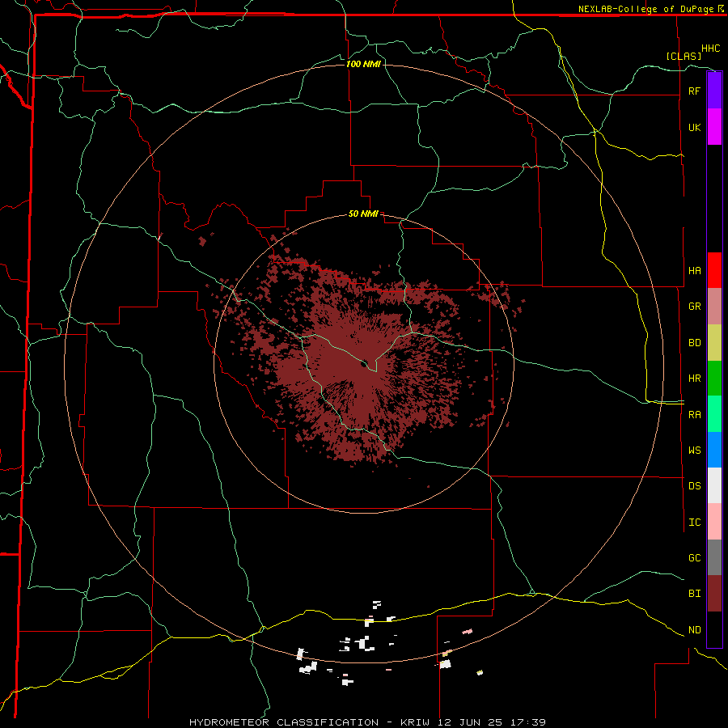Click the DS legend label
This screenshot has height=728, width=728.
tap(694, 486)
